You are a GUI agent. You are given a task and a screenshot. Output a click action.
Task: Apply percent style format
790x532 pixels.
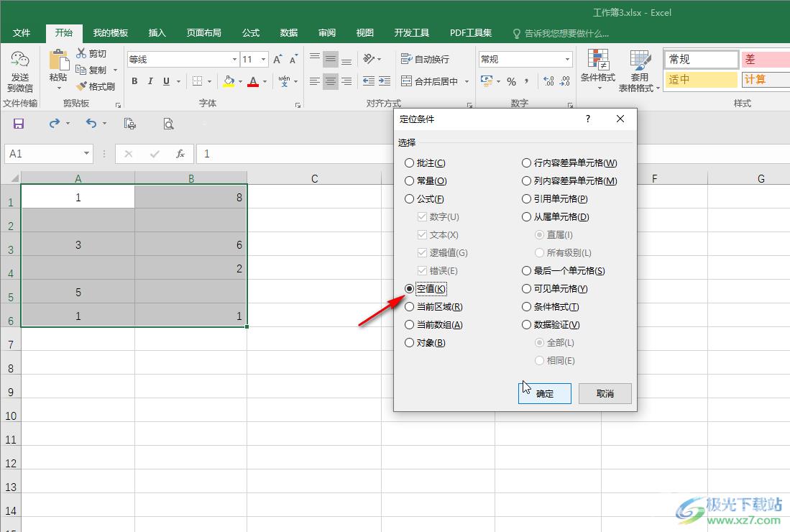(x=511, y=81)
